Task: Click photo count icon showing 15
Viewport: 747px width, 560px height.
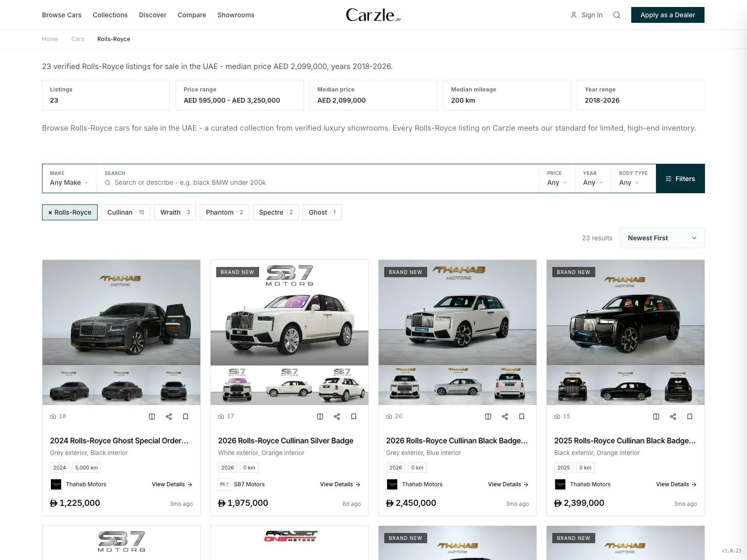Action: coord(557,416)
